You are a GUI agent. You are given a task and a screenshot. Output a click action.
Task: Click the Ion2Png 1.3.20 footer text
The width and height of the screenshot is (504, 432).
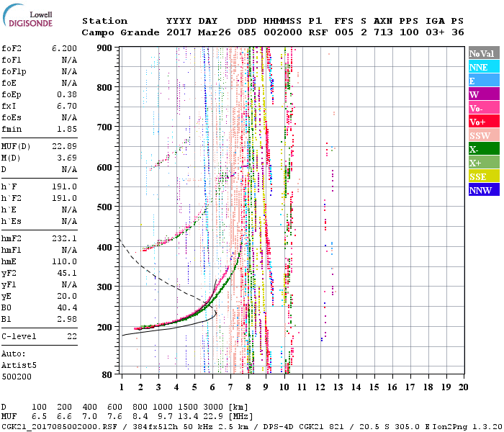tap(467, 427)
